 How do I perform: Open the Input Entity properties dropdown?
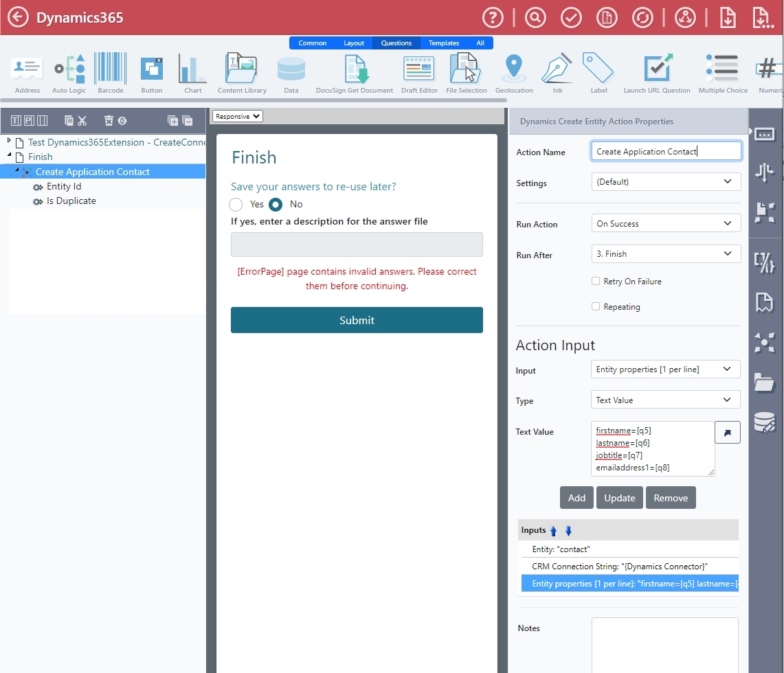click(x=665, y=369)
